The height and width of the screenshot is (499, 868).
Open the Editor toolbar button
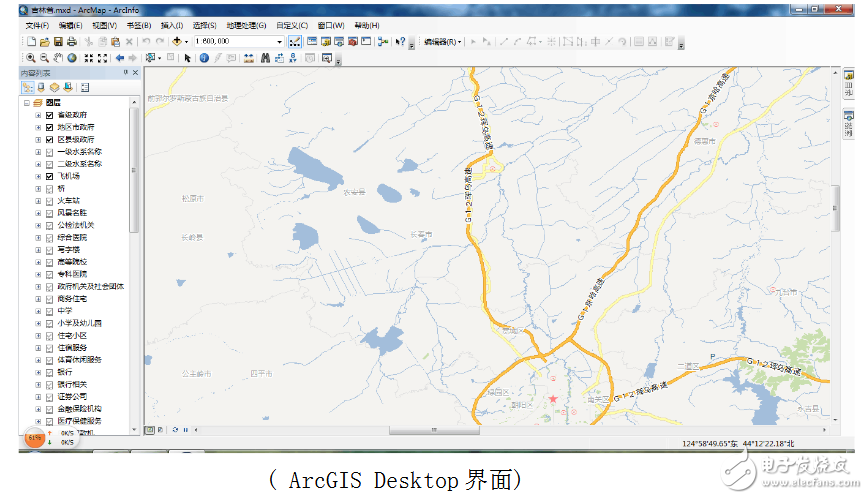pos(296,42)
